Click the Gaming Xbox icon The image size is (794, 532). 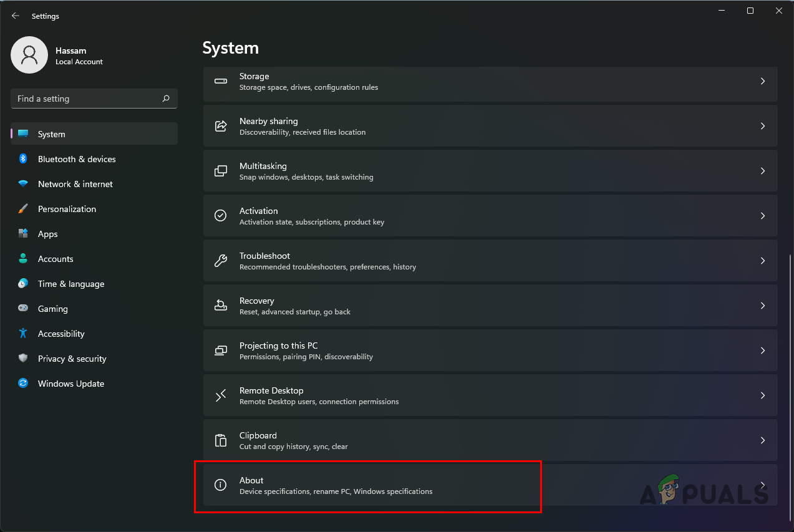pos(23,309)
